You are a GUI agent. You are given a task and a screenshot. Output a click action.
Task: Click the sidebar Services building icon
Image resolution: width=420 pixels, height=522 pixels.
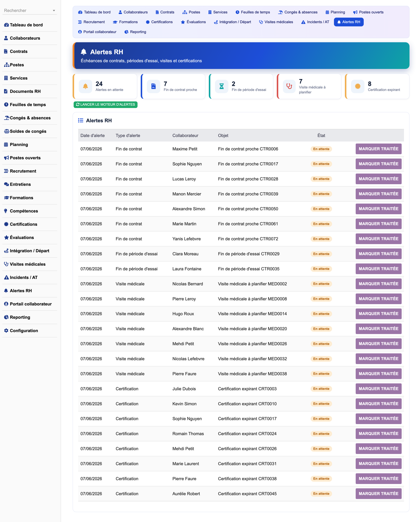pyautogui.click(x=6, y=78)
